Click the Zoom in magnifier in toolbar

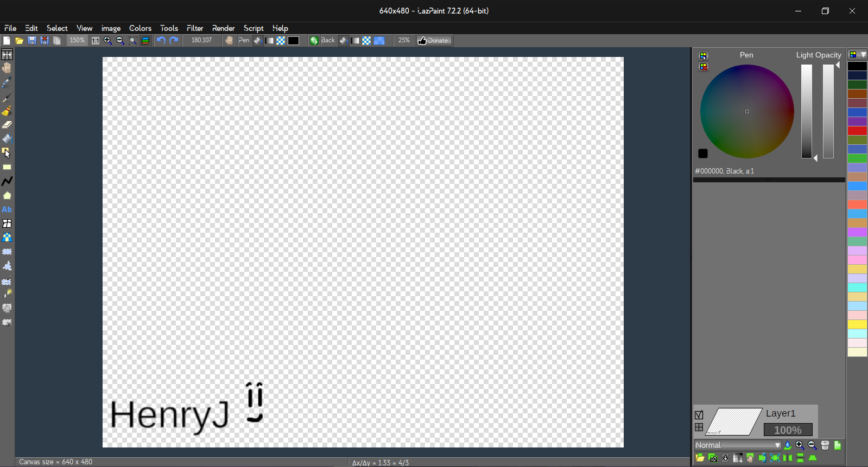(107, 41)
